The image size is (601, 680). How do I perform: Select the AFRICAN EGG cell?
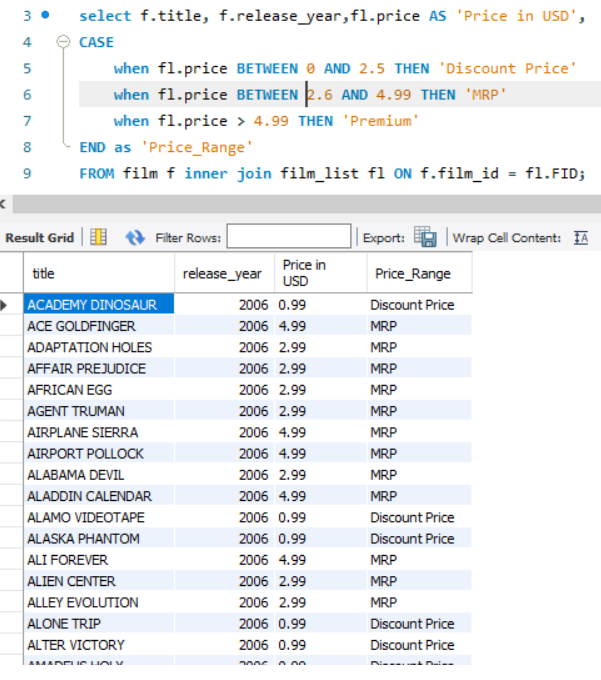(x=99, y=389)
